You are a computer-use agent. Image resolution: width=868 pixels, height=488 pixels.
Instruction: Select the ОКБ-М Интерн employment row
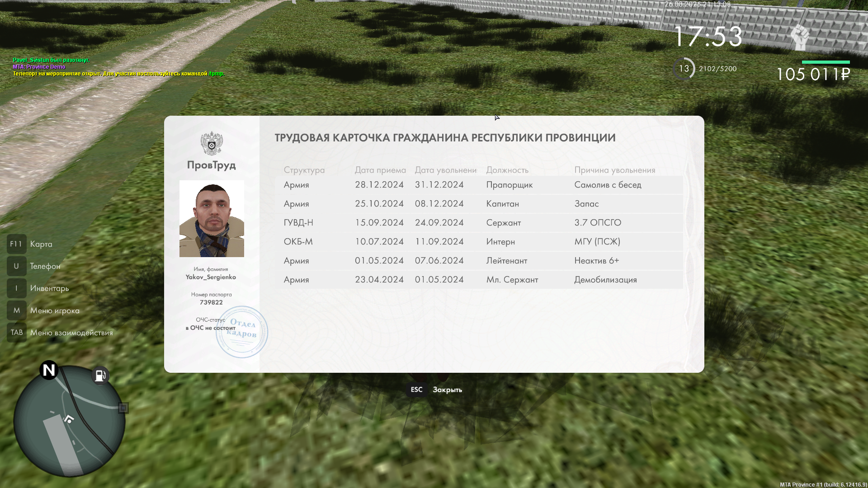click(x=479, y=242)
